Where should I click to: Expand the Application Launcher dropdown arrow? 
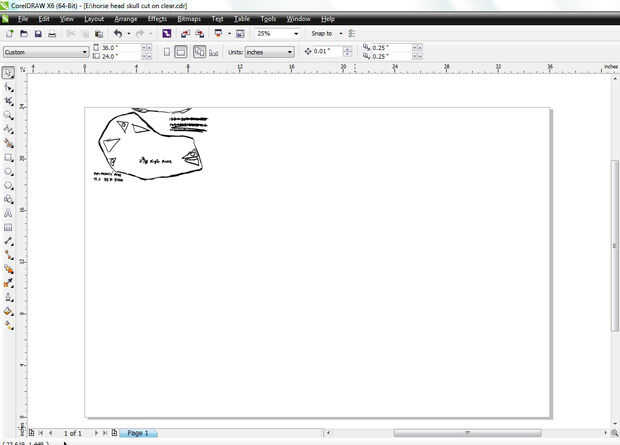[x=229, y=34]
